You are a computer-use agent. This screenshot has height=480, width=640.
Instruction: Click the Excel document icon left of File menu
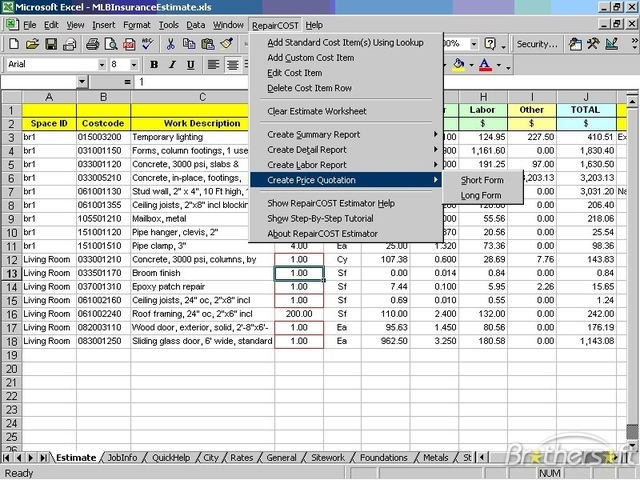pyautogui.click(x=12, y=24)
